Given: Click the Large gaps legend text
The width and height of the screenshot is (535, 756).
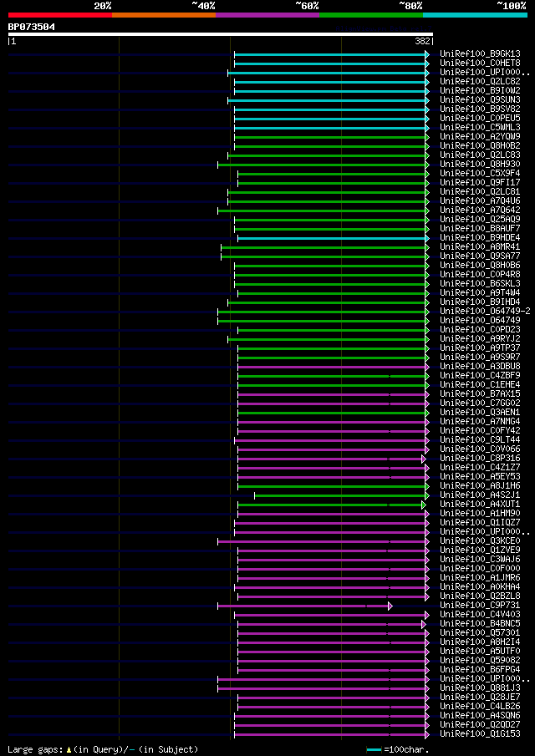Looking at the screenshot, I should tap(36, 749).
